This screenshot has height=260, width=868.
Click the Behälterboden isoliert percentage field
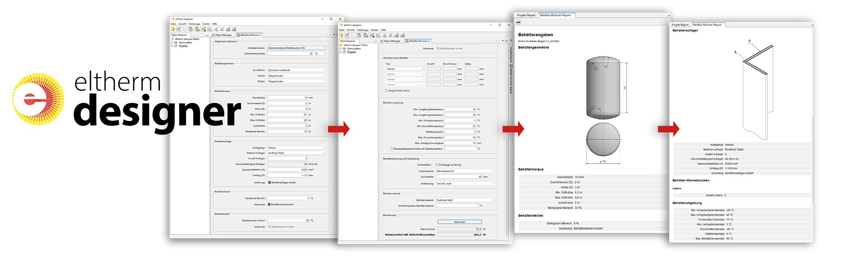(288, 221)
